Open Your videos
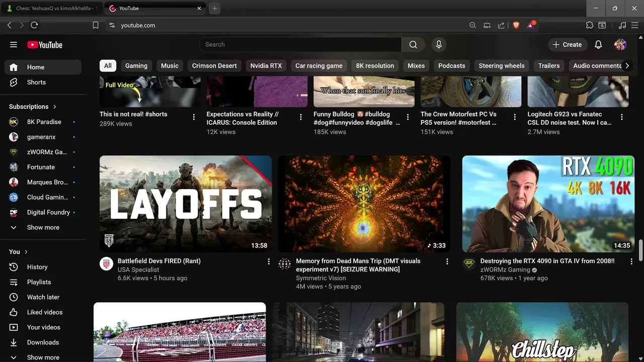The image size is (644, 362). click(x=43, y=327)
